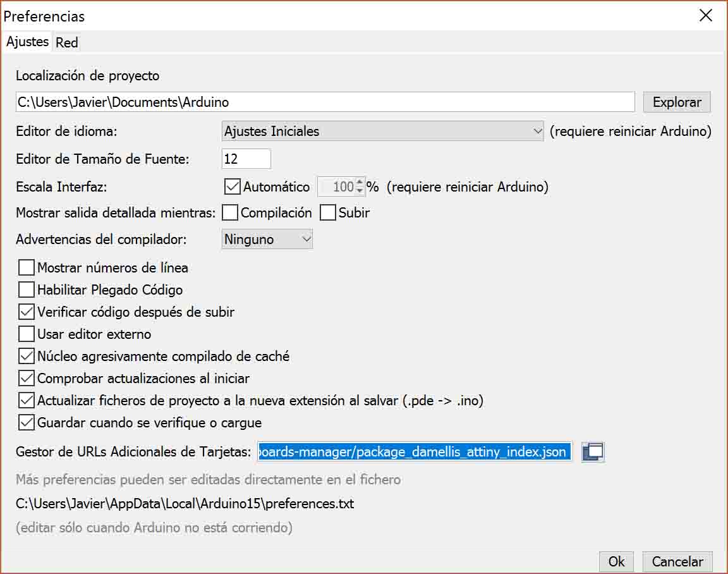This screenshot has height=574, width=728.
Task: Open the Editor de idioma dropdown
Action: [382, 131]
